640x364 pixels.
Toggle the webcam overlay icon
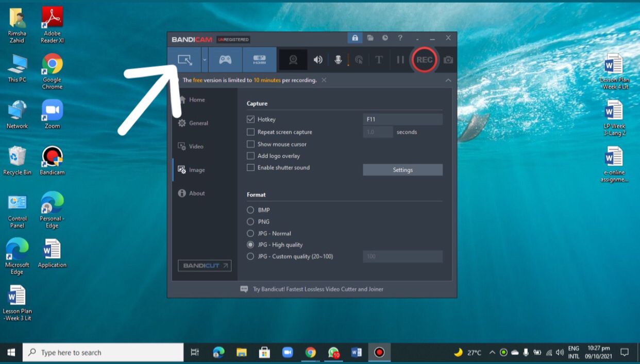tap(293, 60)
